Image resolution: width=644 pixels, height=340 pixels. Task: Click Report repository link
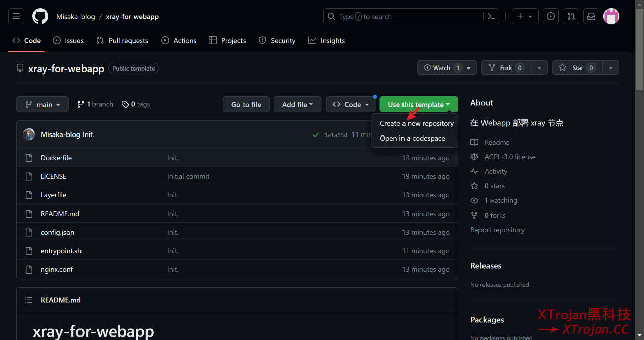[x=498, y=230]
